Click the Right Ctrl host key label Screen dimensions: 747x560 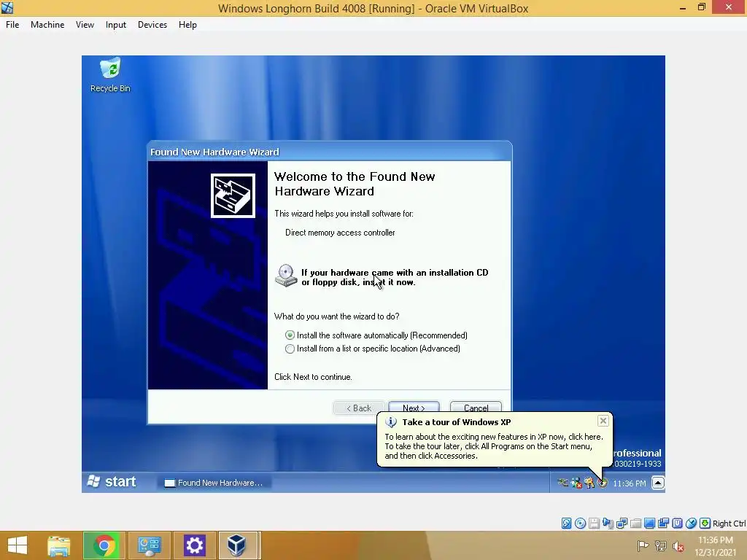coord(729,524)
